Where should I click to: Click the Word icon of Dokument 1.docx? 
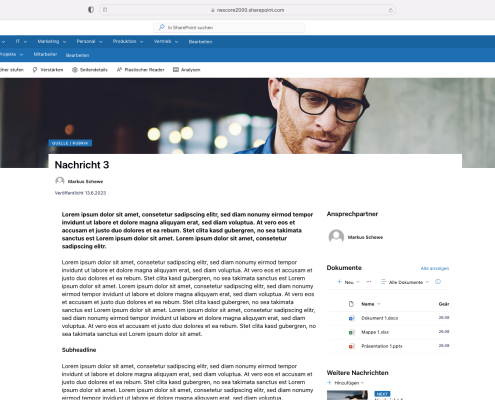351,318
